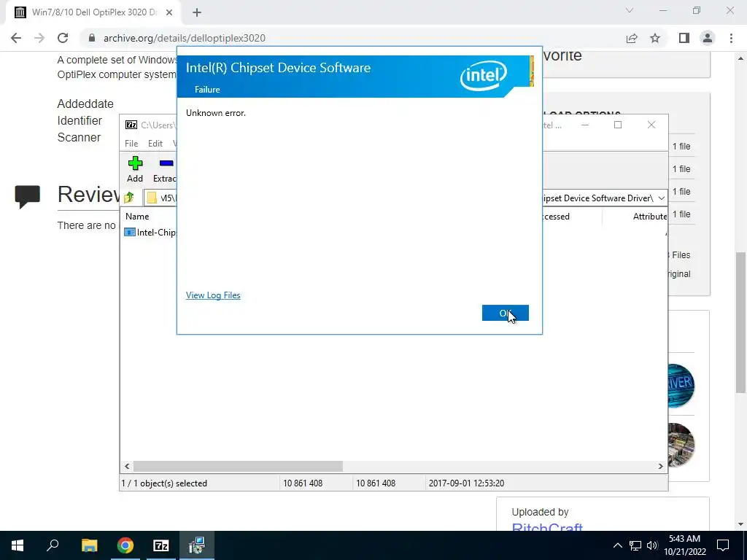The width and height of the screenshot is (747, 560).
Task: Sort by Name column in 7-Zip
Action: pos(137,216)
